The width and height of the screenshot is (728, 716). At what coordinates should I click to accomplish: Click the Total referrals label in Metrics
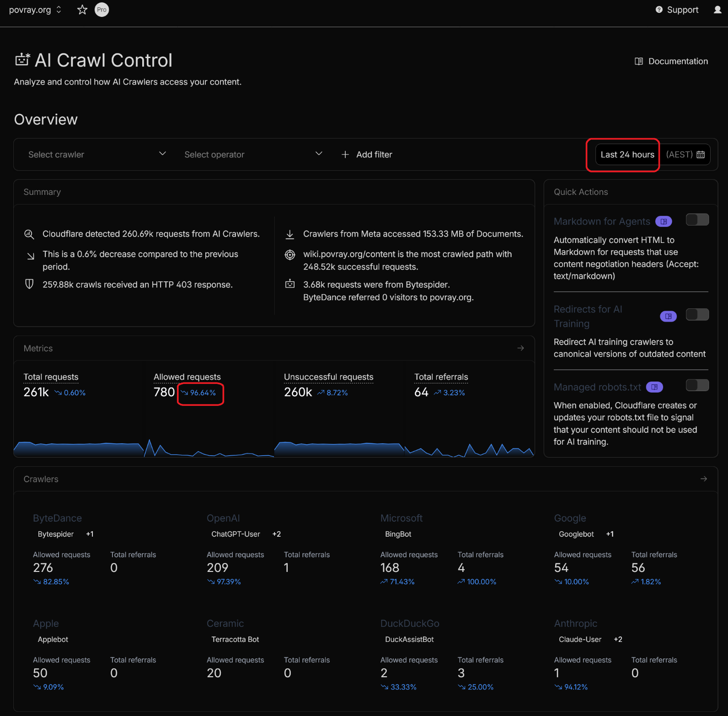point(441,377)
